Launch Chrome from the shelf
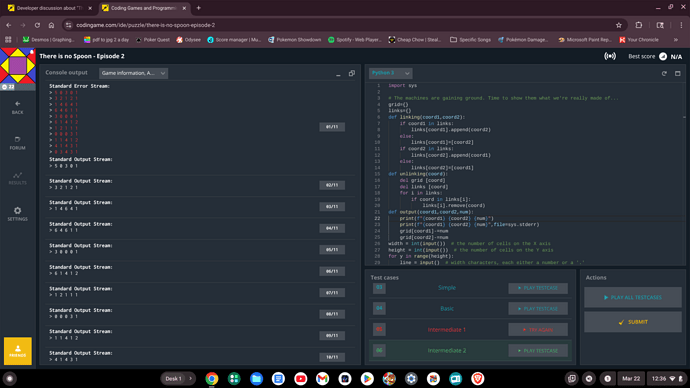690x388 pixels. (x=212, y=378)
